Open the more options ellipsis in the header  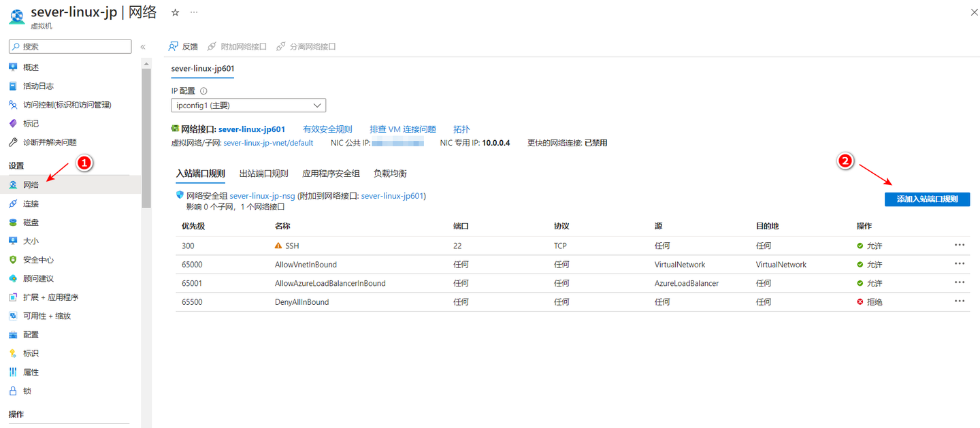pos(194,12)
